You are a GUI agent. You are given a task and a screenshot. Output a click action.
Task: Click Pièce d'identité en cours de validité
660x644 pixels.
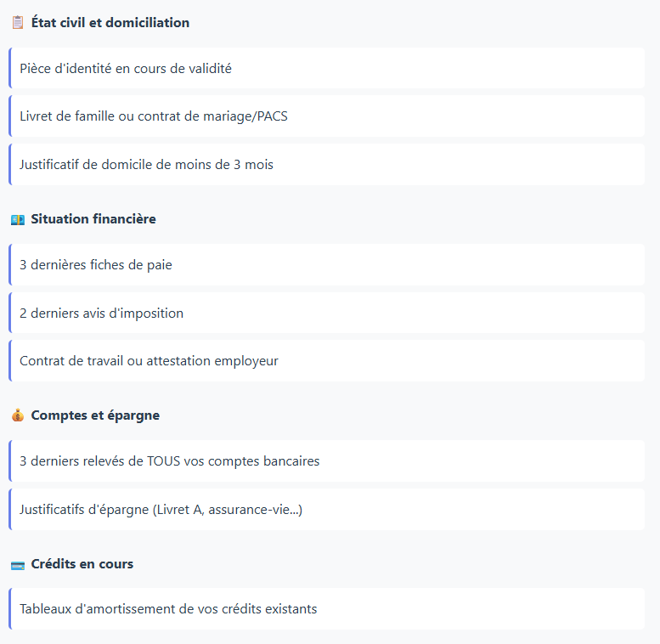(126, 69)
